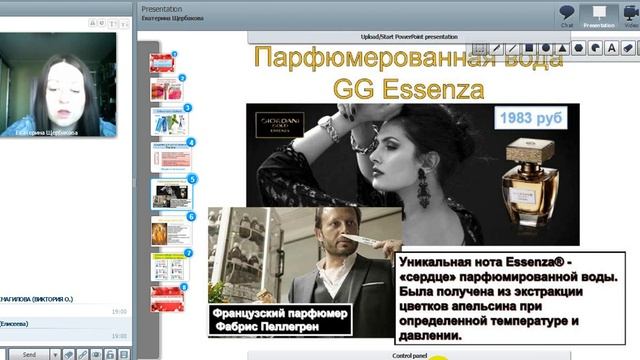Open slide thumbnail number 6
The height and width of the screenshot is (360, 640).
(171, 231)
